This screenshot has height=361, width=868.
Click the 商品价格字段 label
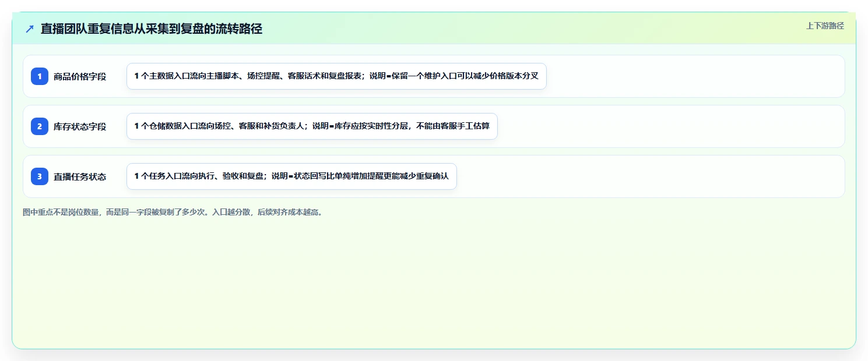[x=80, y=76]
